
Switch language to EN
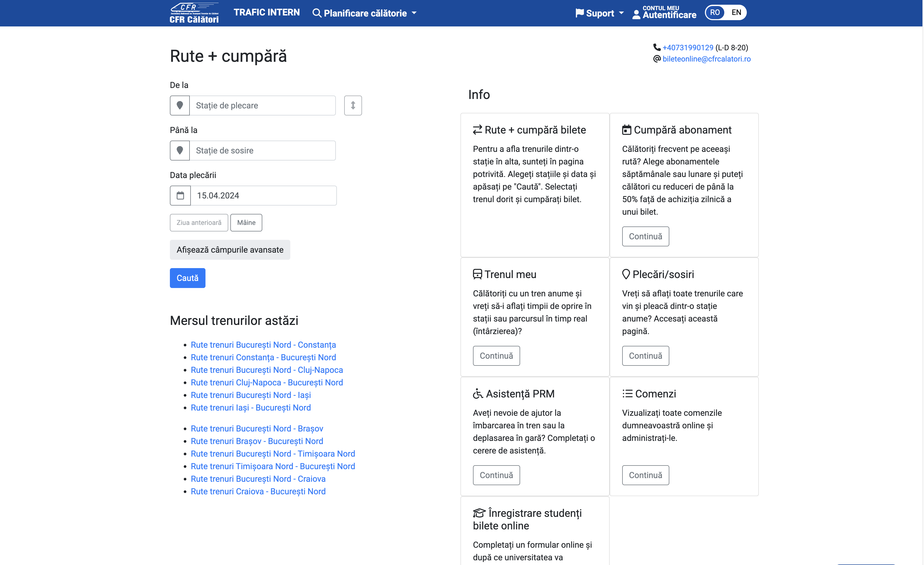pos(736,12)
